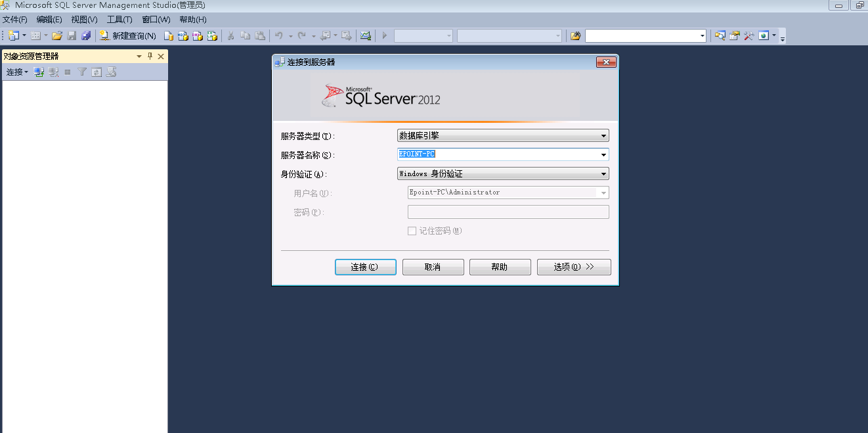Open the 文件(F) menu
The height and width of the screenshot is (433, 868).
click(x=14, y=20)
